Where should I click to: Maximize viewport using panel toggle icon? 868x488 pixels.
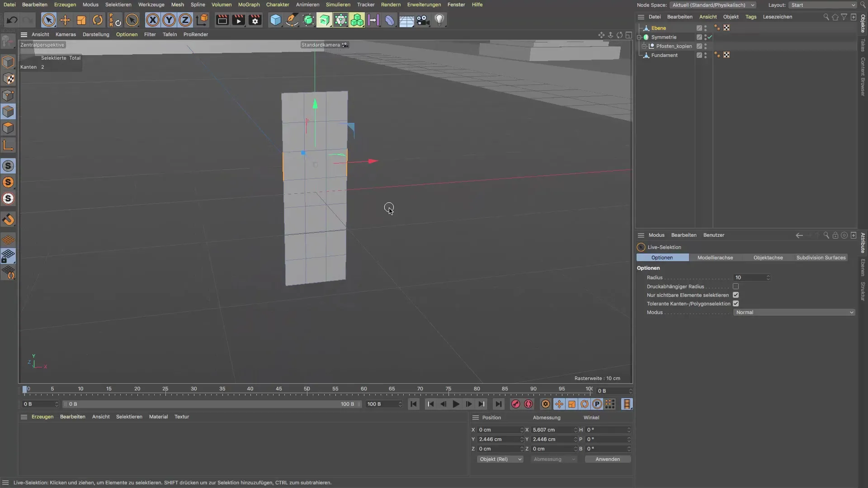coord(628,35)
